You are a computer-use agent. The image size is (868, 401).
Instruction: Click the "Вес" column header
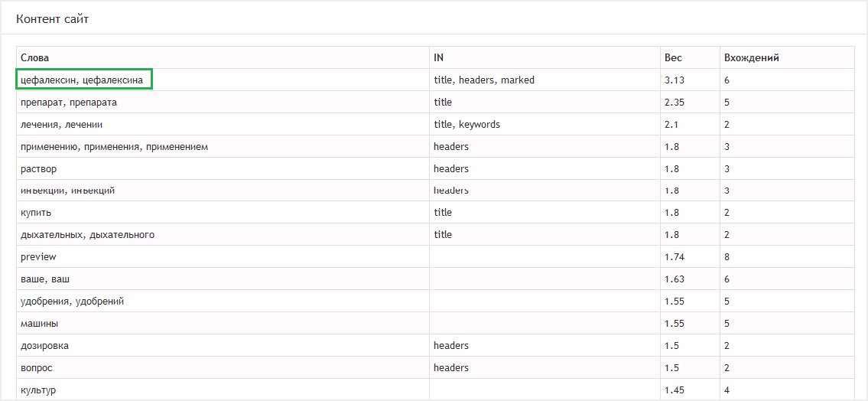pyautogui.click(x=673, y=57)
